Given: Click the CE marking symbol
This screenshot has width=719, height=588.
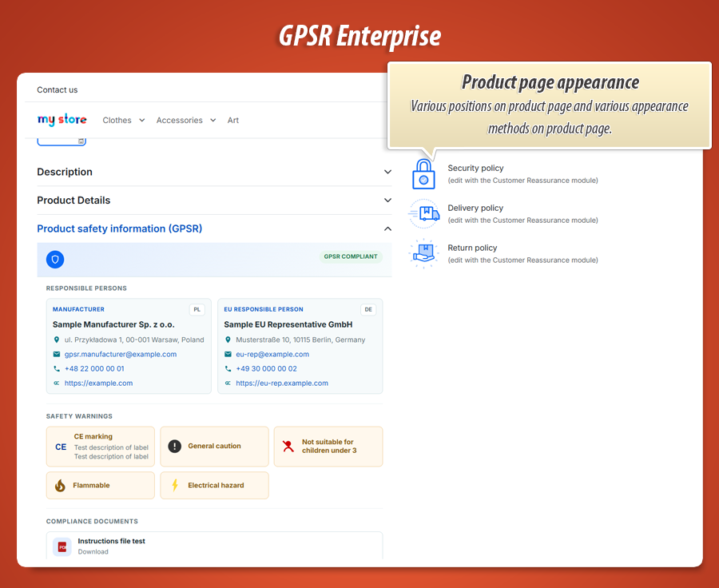Looking at the screenshot, I should [x=61, y=447].
